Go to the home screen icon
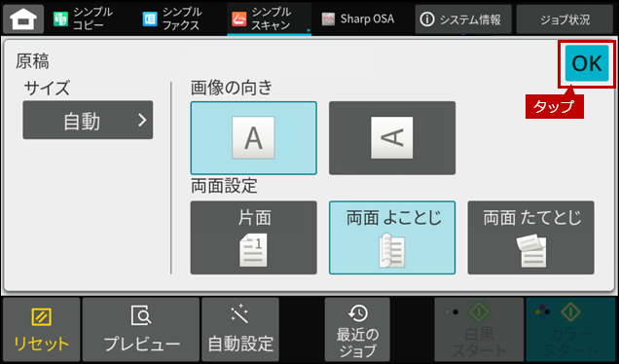Screen dimensions: 619x364 point(23,18)
